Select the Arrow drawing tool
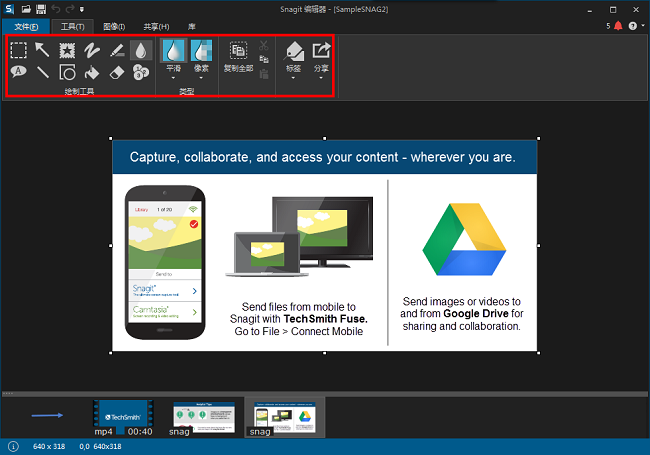 tap(43, 50)
